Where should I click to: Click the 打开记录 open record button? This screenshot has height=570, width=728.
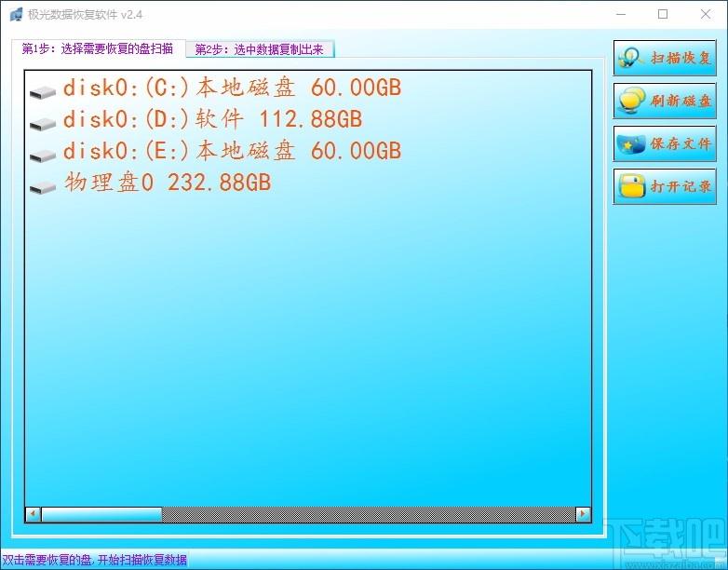click(665, 186)
